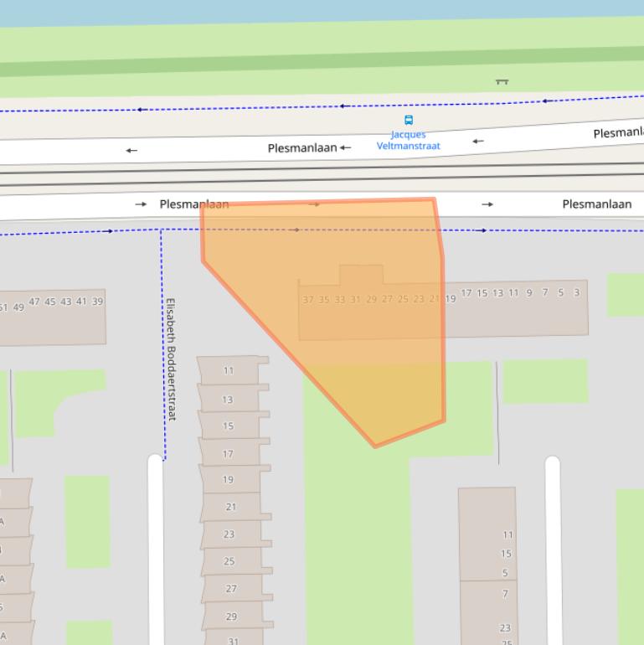Click the one-way arrow touching the westbound Plesmanlaan label
This screenshot has height=645, width=644.
(x=345, y=148)
